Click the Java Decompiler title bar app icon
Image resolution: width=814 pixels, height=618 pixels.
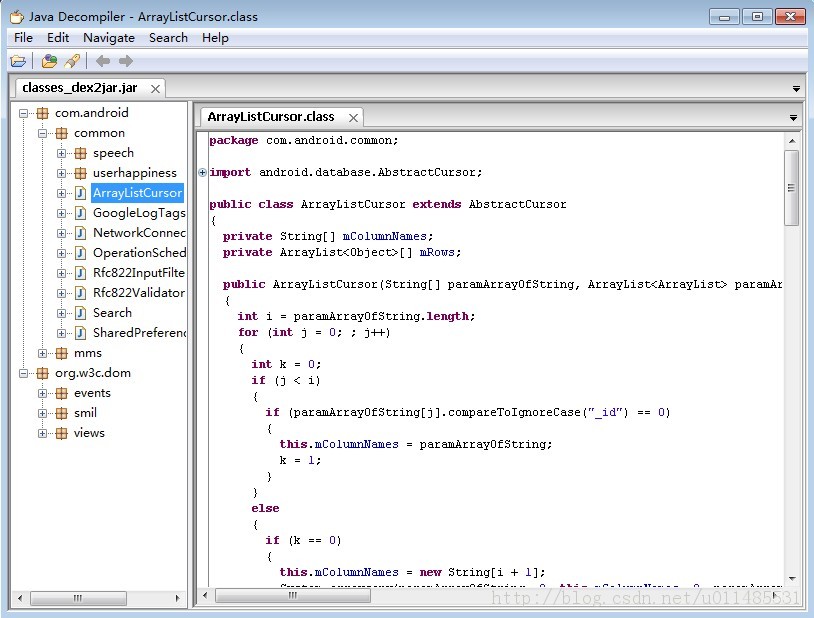coord(17,17)
